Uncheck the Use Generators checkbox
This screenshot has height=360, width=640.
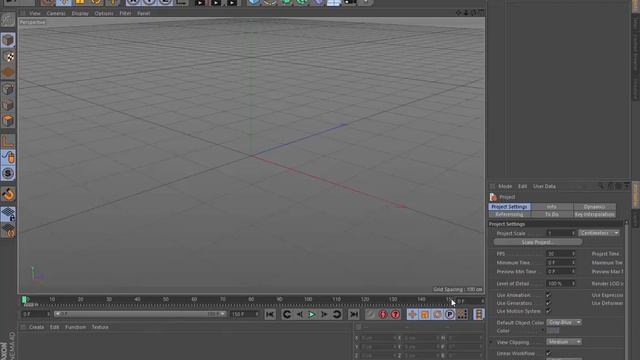[x=548, y=303]
